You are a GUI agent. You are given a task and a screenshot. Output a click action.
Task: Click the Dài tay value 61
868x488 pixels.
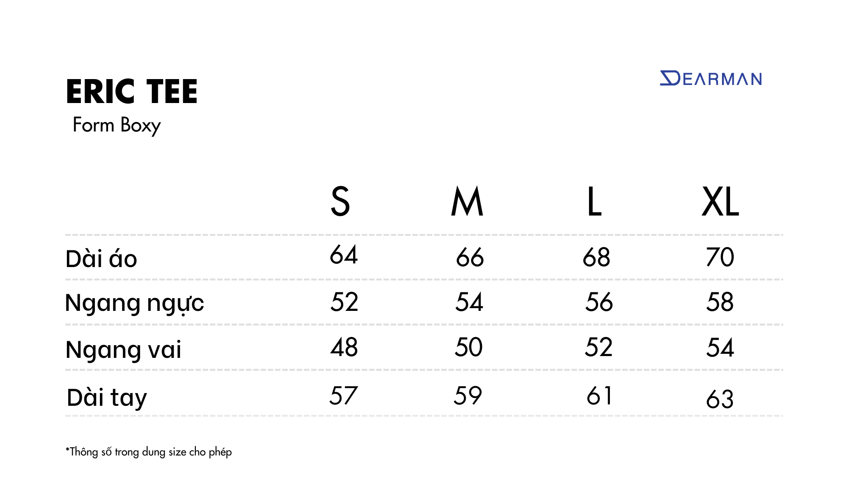pyautogui.click(x=599, y=396)
